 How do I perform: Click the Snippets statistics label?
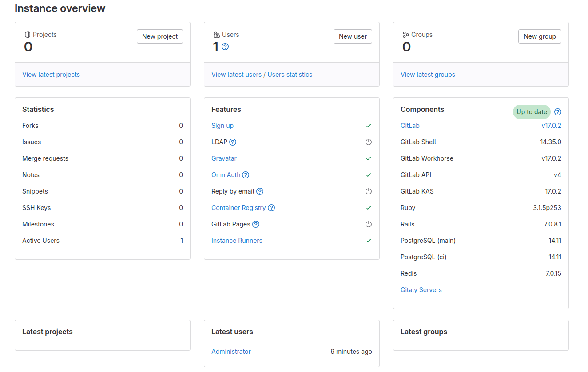[35, 191]
